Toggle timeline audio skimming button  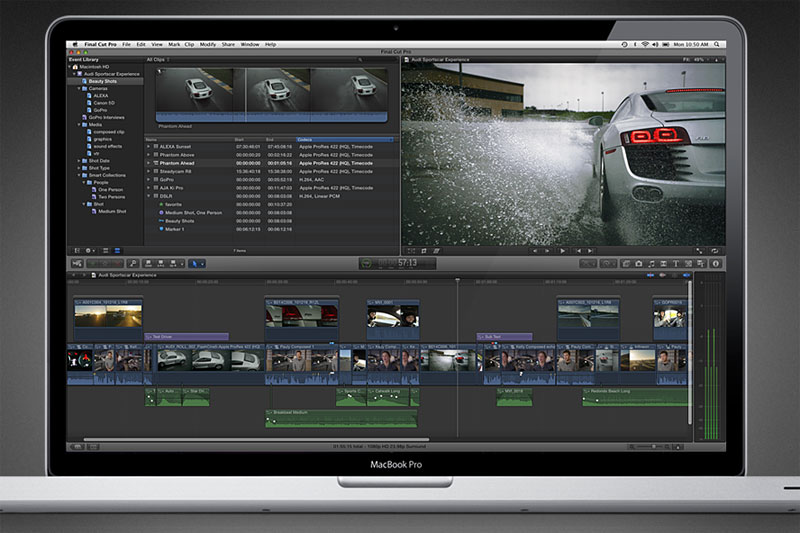pyautogui.click(x=662, y=275)
